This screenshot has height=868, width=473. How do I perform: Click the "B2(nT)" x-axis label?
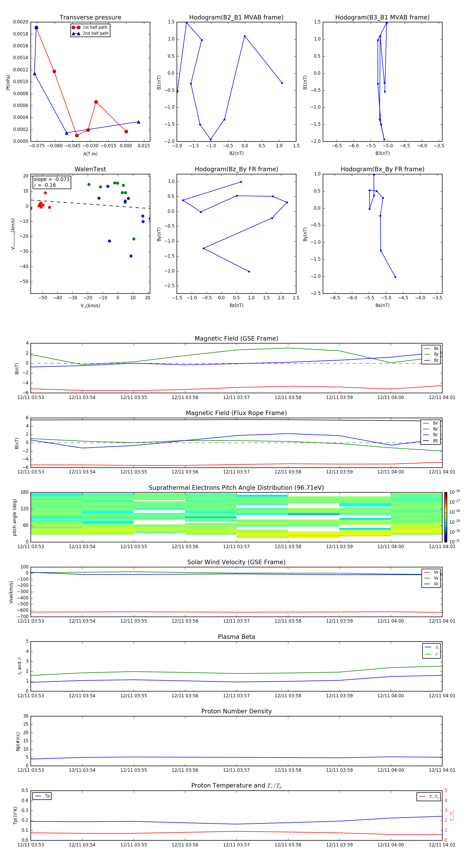(236, 153)
